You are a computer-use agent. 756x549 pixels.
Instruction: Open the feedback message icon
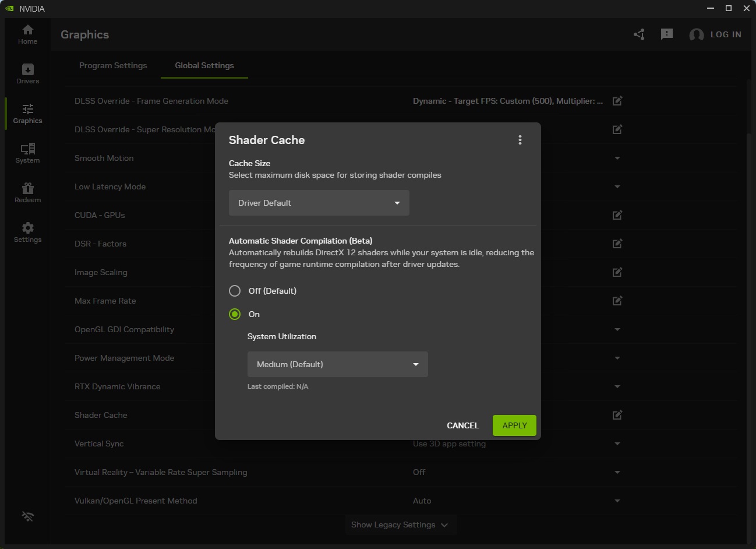point(667,34)
